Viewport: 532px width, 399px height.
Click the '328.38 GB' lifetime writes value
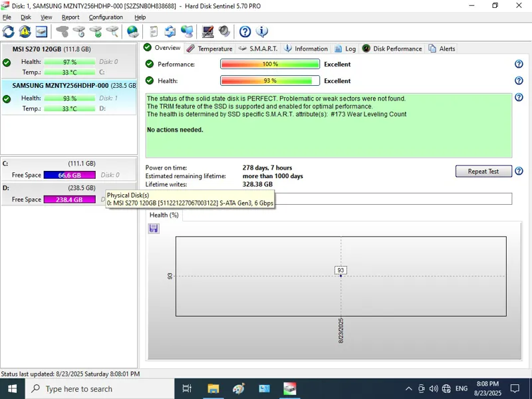257,185
